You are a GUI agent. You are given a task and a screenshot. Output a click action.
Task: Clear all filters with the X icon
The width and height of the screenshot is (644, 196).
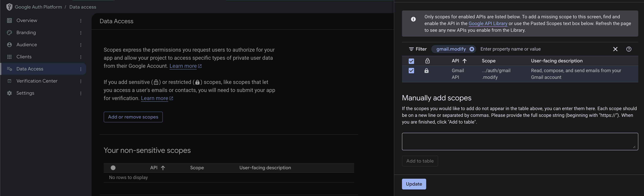click(x=615, y=49)
